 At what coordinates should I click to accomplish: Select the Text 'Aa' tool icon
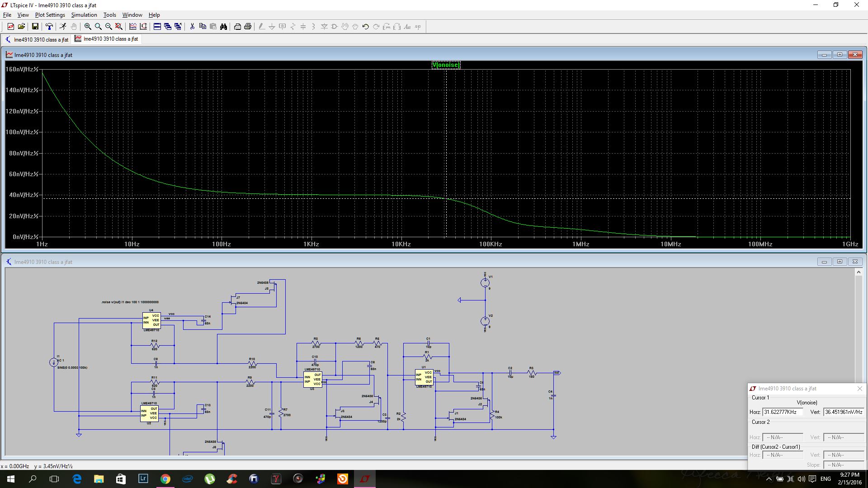click(x=407, y=27)
